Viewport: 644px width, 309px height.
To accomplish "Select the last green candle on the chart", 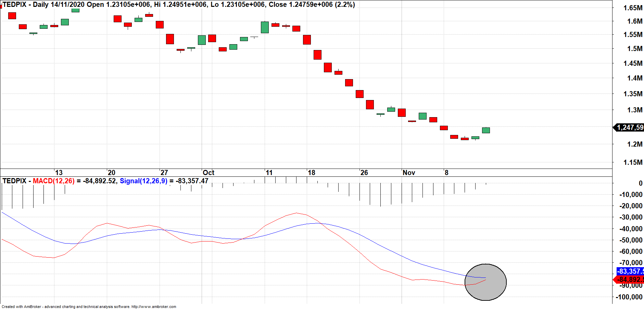I will 486,130.
